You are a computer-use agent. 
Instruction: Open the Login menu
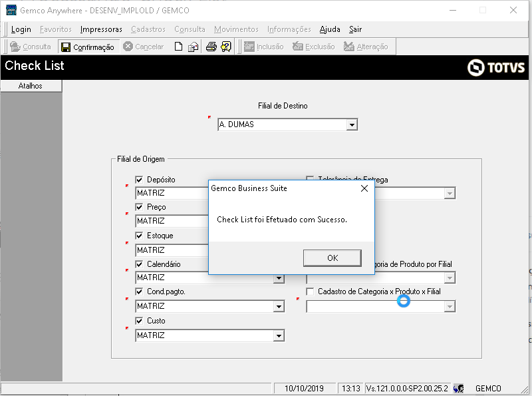coord(21,29)
